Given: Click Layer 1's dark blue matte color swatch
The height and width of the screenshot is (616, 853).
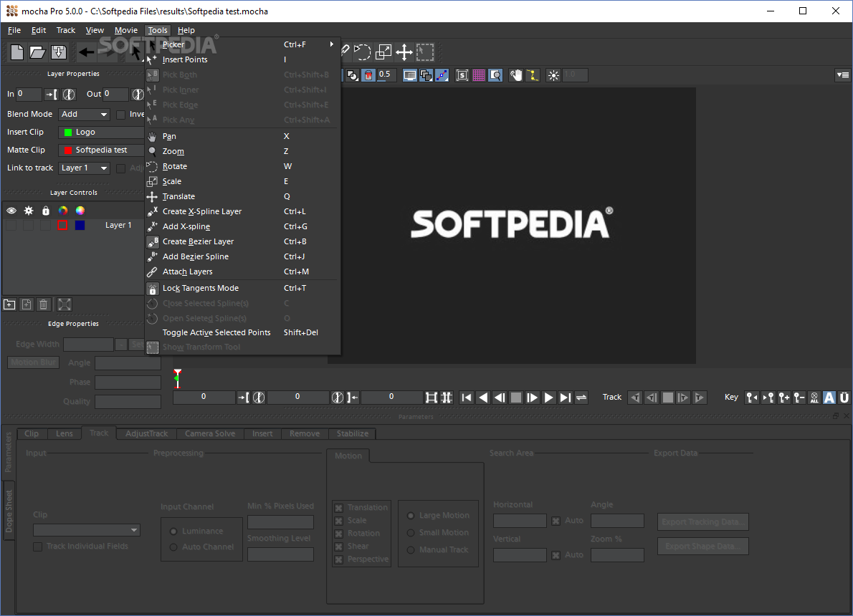Looking at the screenshot, I should tap(80, 225).
